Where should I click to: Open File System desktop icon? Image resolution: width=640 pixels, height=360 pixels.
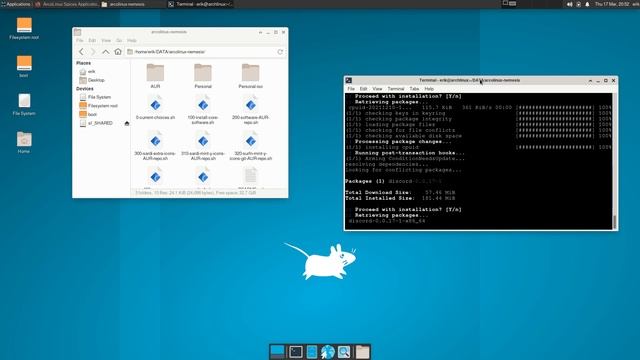24,104
